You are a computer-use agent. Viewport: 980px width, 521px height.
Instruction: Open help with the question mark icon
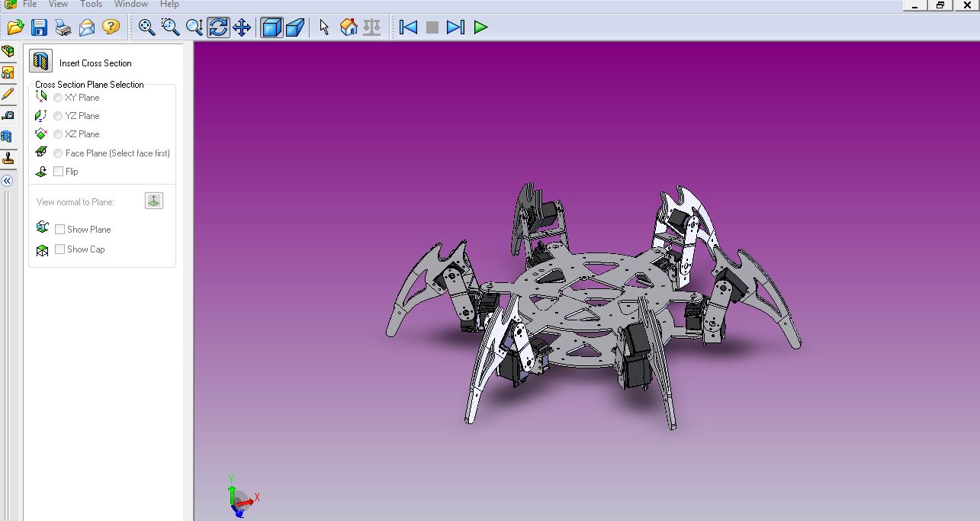(x=111, y=27)
